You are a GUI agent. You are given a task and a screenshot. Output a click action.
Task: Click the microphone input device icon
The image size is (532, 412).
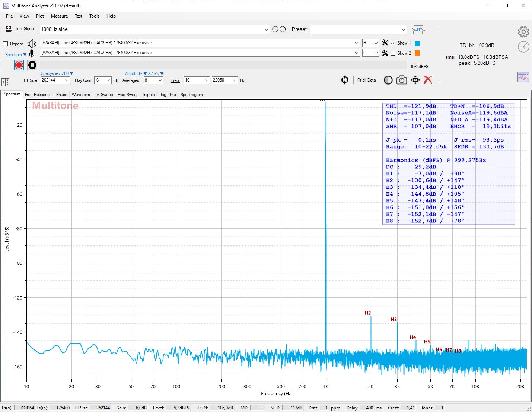[32, 53]
